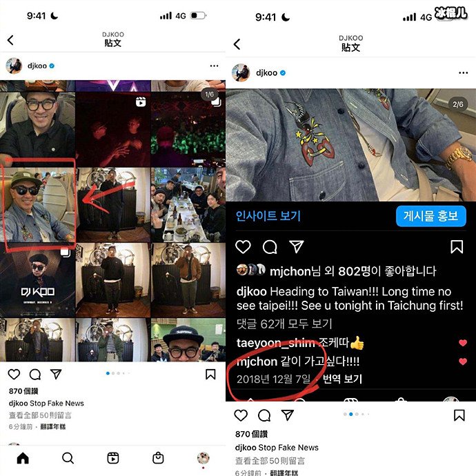Like the left post with the heart icon
The width and height of the screenshot is (476, 476).
(x=14, y=375)
